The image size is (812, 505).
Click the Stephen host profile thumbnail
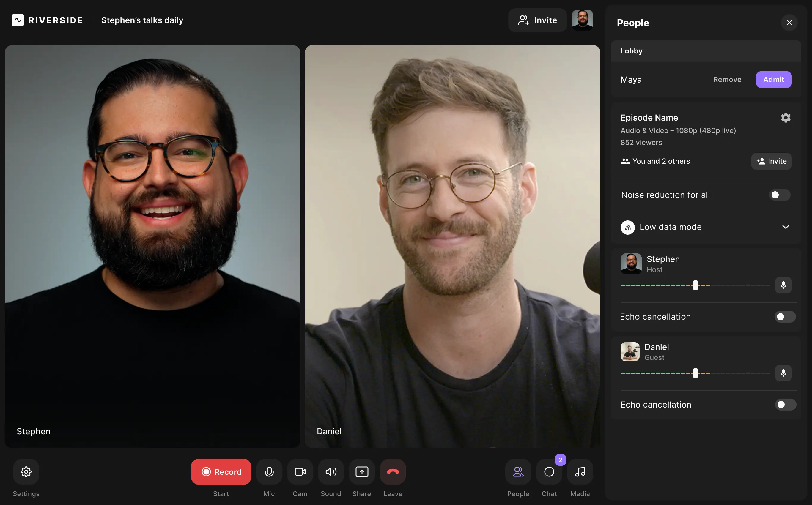[x=630, y=263]
